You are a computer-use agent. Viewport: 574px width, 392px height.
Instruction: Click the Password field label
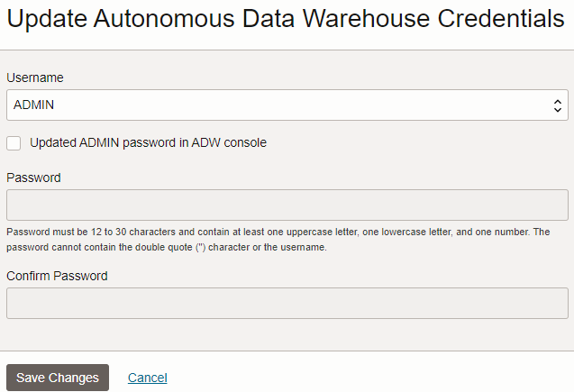click(x=33, y=178)
